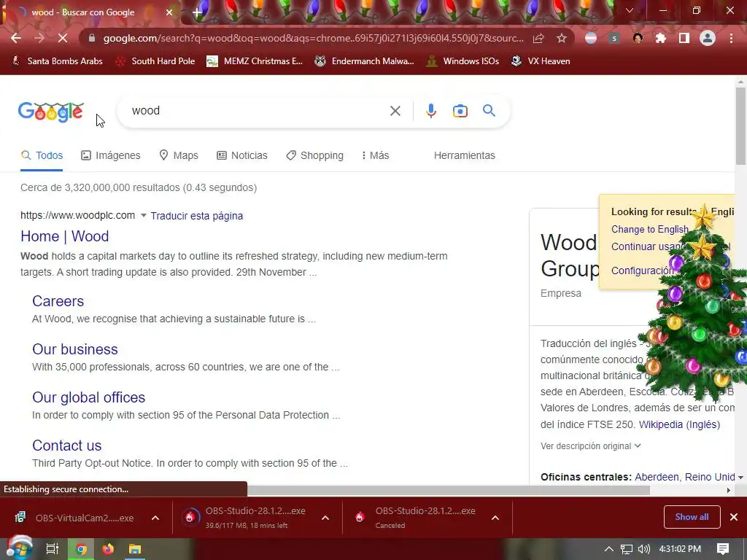This screenshot has height=560, width=747.
Task: Open Herramientas search tools
Action: click(x=465, y=156)
